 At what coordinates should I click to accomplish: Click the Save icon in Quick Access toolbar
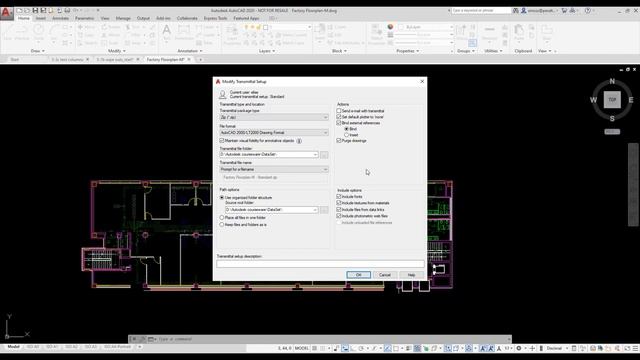coord(35,10)
